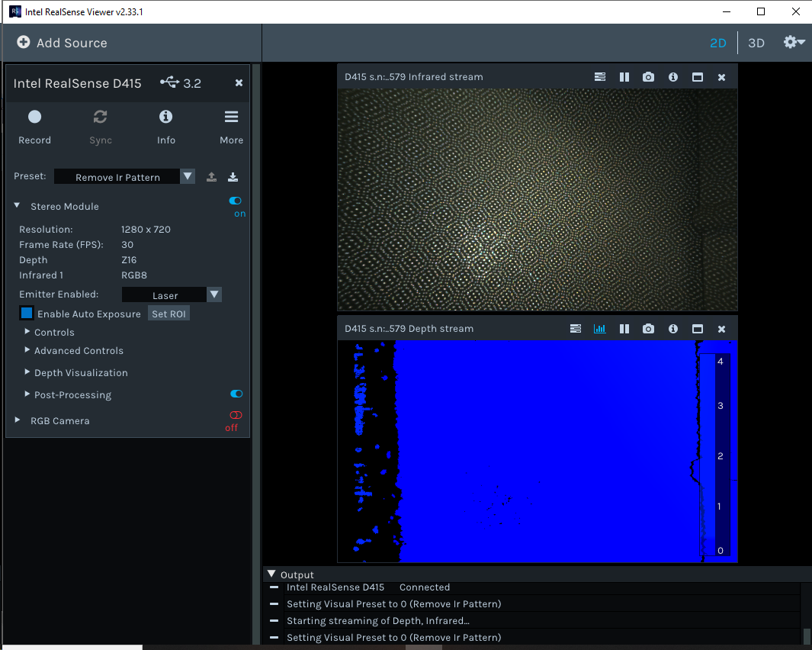Image resolution: width=812 pixels, height=650 pixels.
Task: Start recording with the Record button
Action: 35,117
